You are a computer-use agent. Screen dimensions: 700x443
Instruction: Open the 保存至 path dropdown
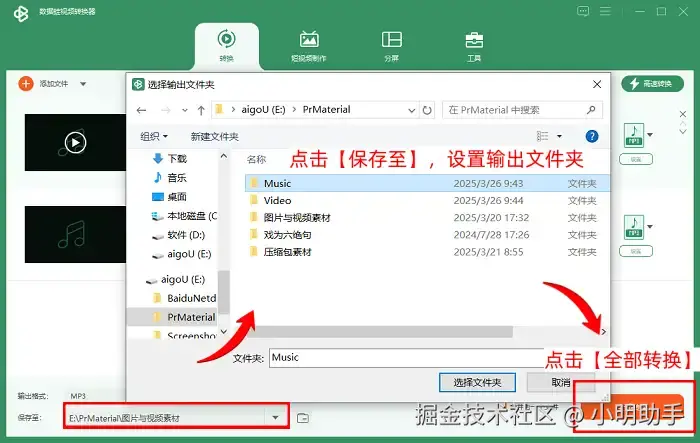pyautogui.click(x=275, y=418)
